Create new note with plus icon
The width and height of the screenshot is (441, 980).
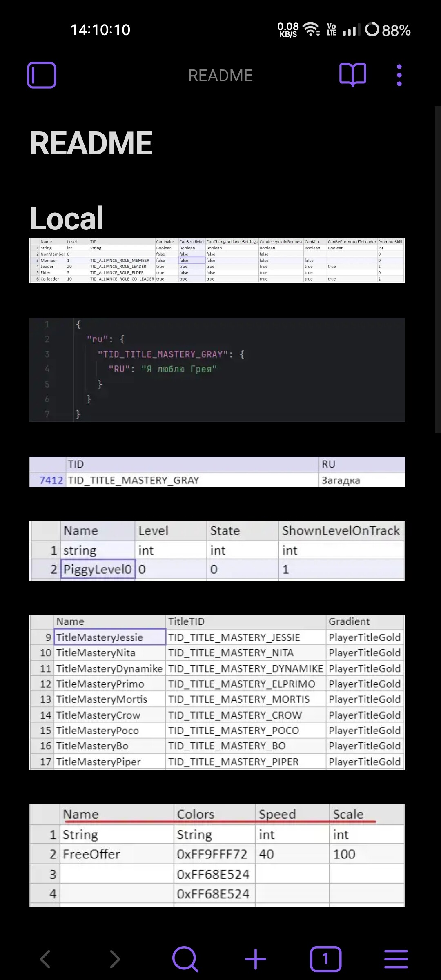pos(255,959)
